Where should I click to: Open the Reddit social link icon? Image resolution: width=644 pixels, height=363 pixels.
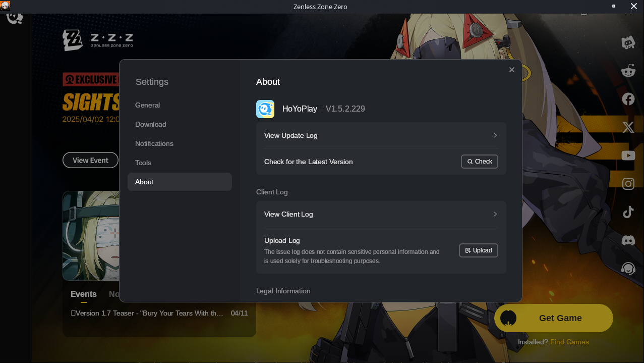628,71
